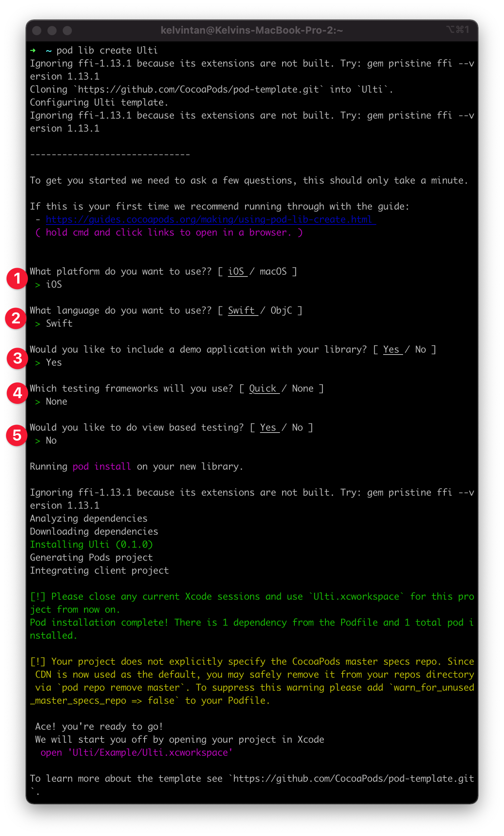Click the ObjC language option
504x836 pixels.
point(281,311)
